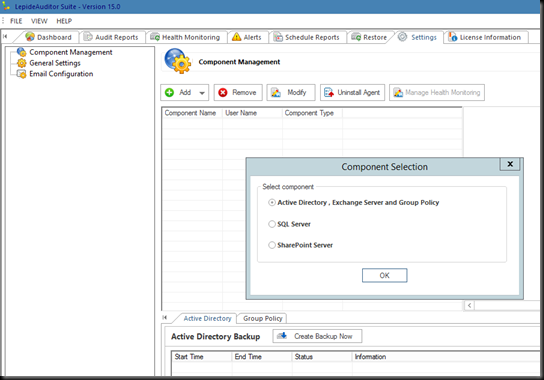Select General Settings in the tree
This screenshot has height=380, width=544.
(55, 63)
